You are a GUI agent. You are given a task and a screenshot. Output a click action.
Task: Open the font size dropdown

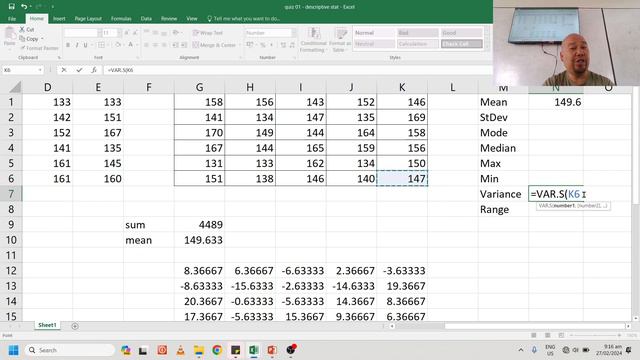pyautogui.click(x=119, y=33)
